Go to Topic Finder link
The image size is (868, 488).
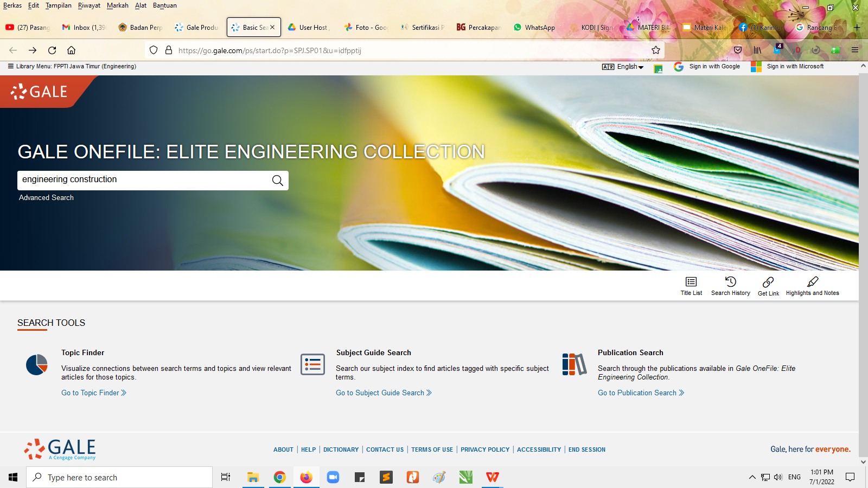point(94,393)
